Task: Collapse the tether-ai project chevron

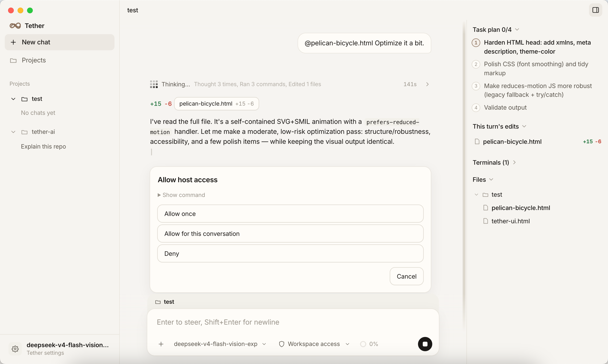Action: pyautogui.click(x=13, y=132)
